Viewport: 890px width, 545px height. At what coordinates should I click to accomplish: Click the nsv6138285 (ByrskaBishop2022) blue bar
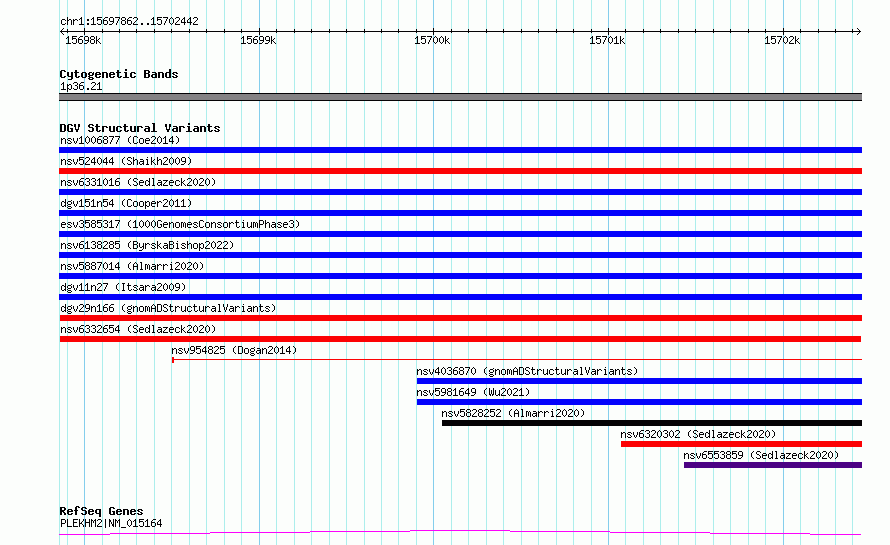[460, 255]
